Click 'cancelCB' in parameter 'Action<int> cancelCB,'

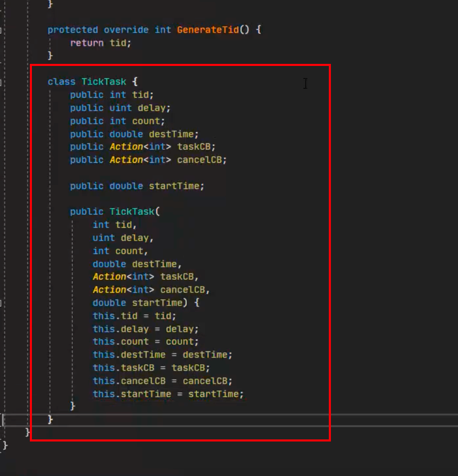[x=182, y=290]
